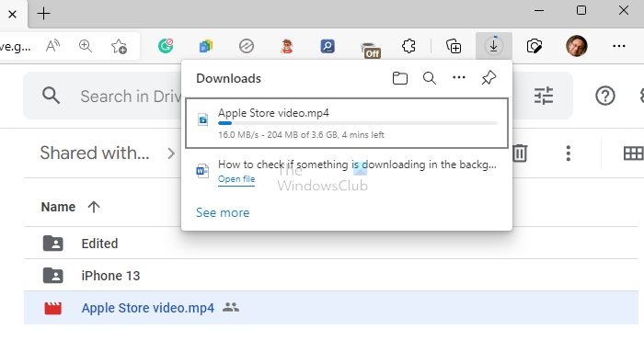This screenshot has width=644, height=352.
Task: Open the Grammarly extension icon
Action: pos(166,46)
